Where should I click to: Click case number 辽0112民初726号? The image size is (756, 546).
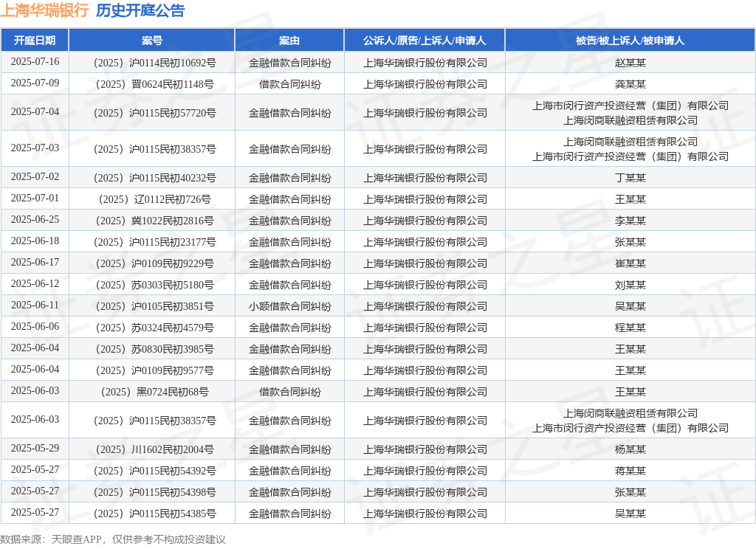(154, 199)
